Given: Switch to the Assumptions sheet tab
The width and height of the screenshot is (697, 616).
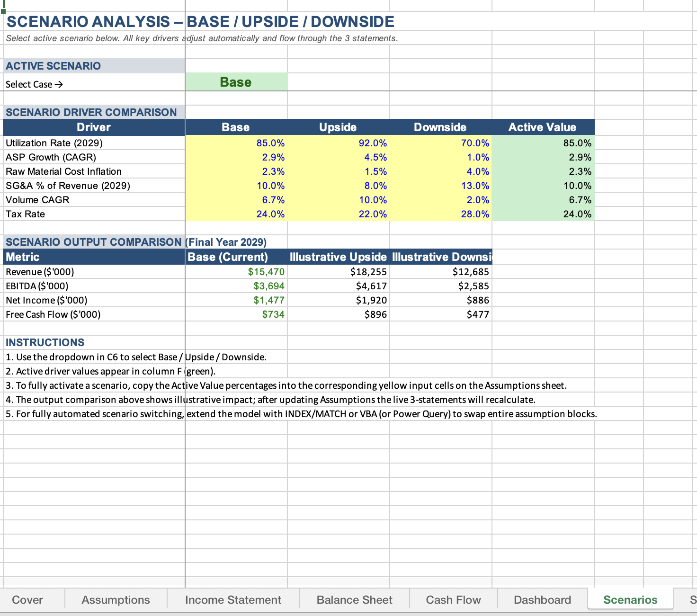Looking at the screenshot, I should [x=116, y=600].
